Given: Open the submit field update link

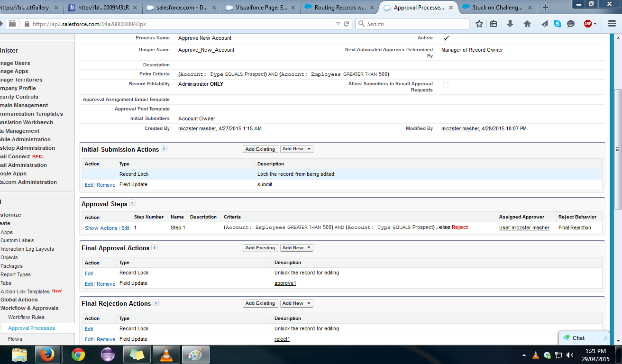Looking at the screenshot, I should [265, 185].
